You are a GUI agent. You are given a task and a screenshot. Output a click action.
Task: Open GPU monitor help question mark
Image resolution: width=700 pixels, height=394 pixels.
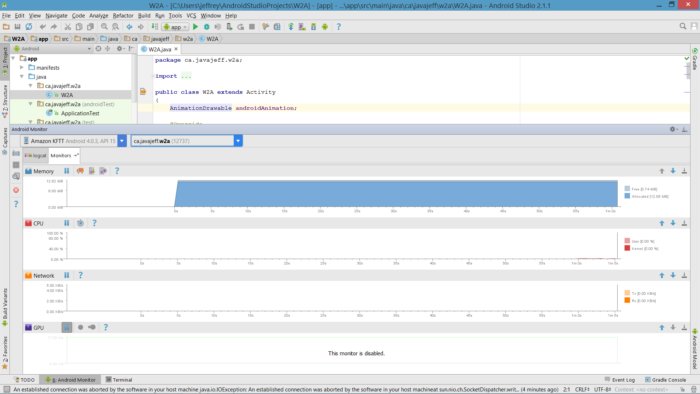[x=105, y=328]
